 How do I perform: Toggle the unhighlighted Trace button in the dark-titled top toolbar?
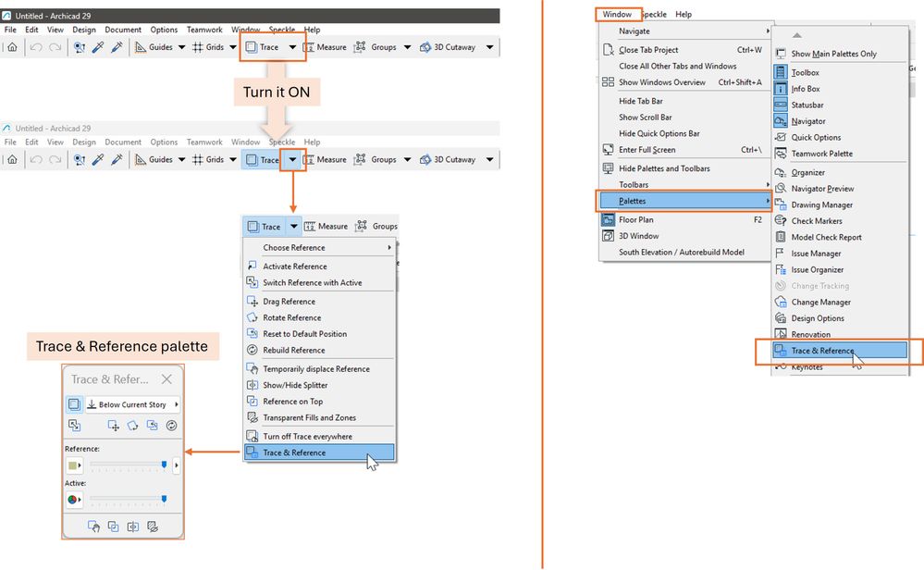263,47
